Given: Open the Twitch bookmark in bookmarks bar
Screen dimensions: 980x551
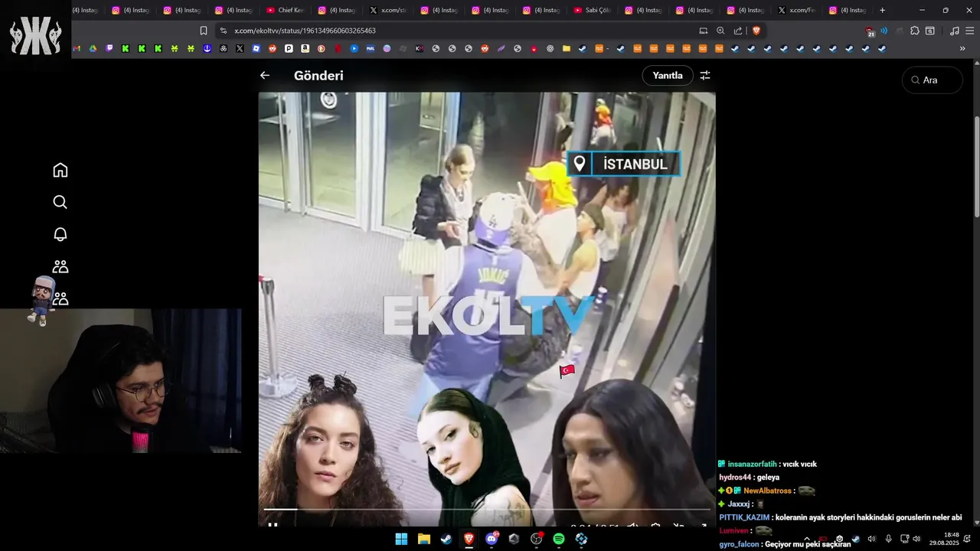Looking at the screenshot, I should coord(109,48).
